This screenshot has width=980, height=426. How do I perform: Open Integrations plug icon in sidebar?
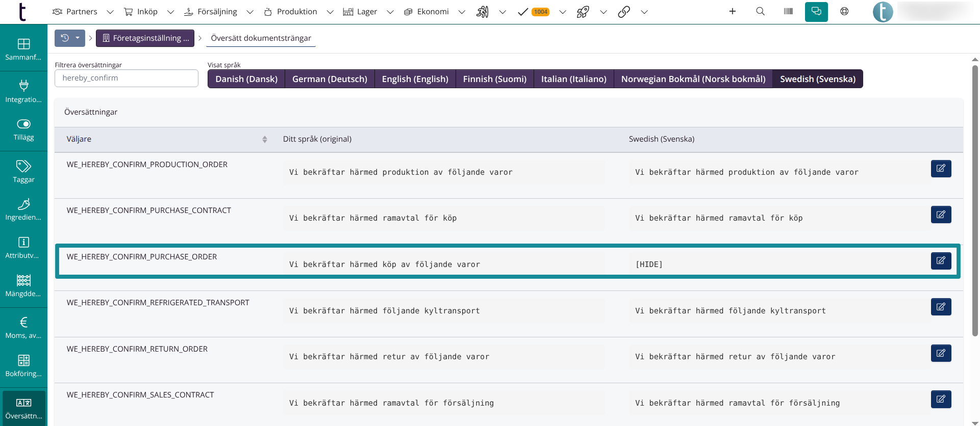[23, 91]
